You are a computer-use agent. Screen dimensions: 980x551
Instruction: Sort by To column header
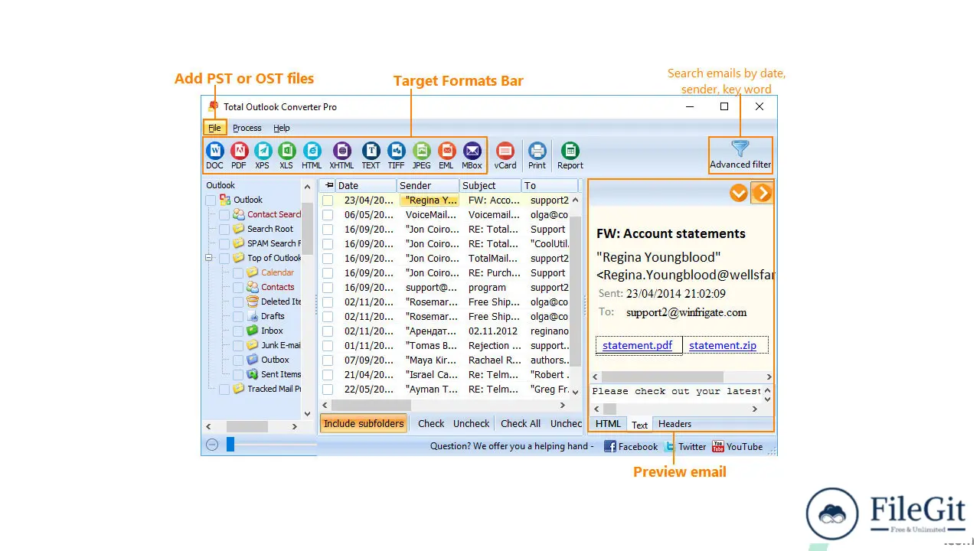(x=550, y=185)
